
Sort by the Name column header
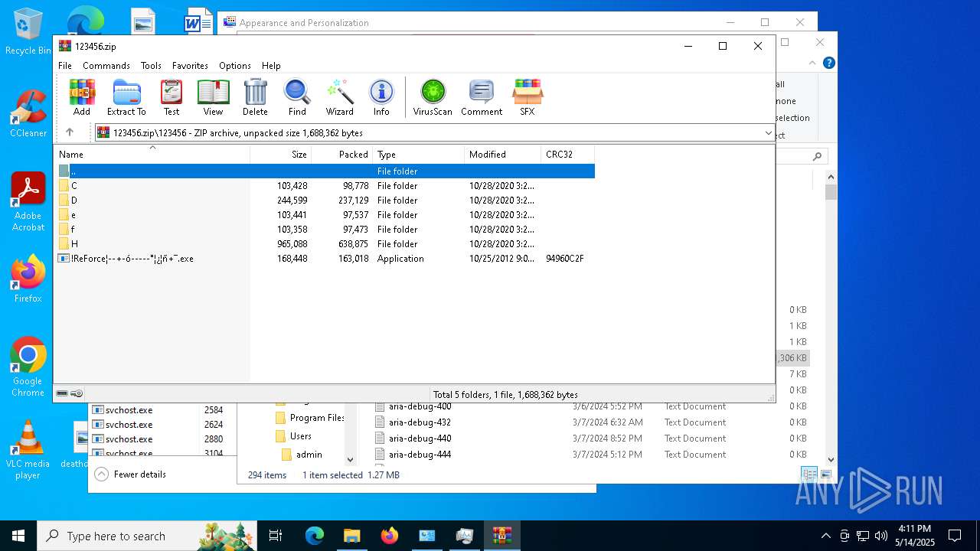[x=152, y=155]
